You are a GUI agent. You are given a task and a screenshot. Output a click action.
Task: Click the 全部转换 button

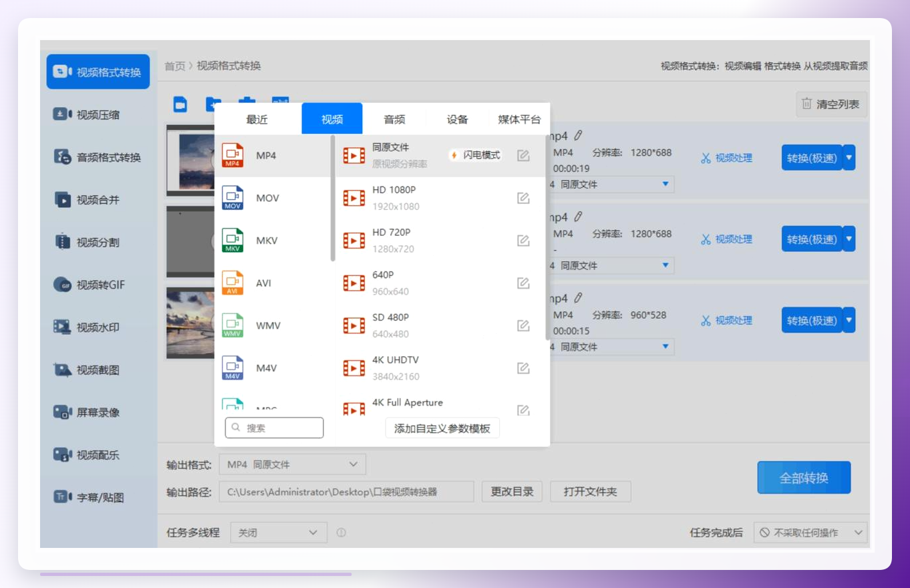click(x=804, y=478)
